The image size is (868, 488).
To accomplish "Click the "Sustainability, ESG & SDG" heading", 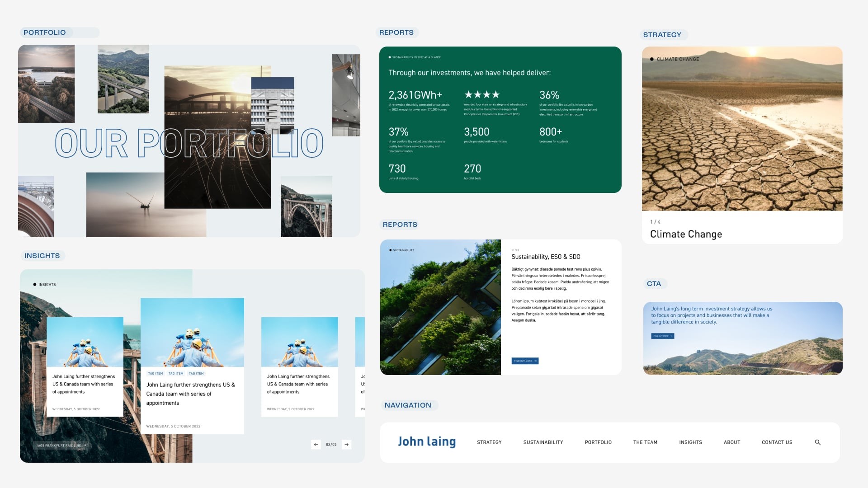I will (546, 257).
